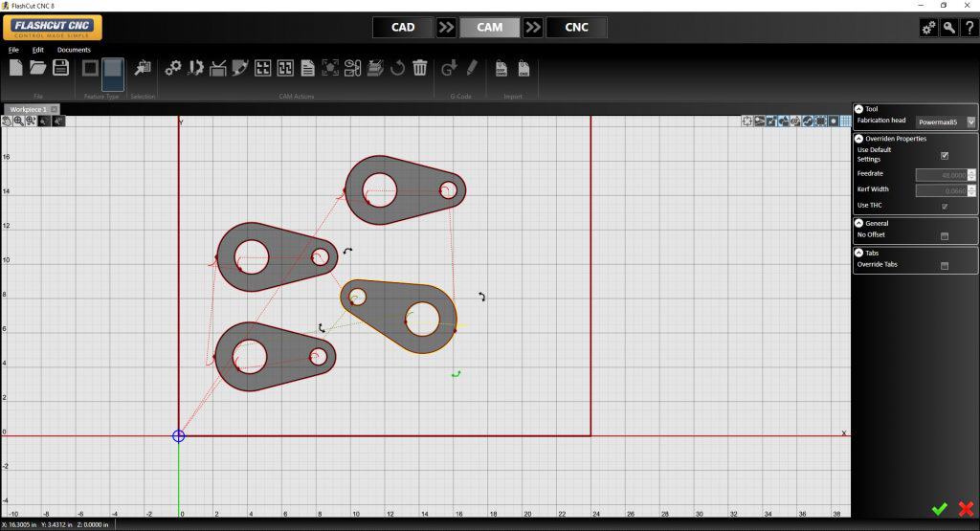
Task: Click the gears icon in CAM Actions
Action: tap(173, 68)
